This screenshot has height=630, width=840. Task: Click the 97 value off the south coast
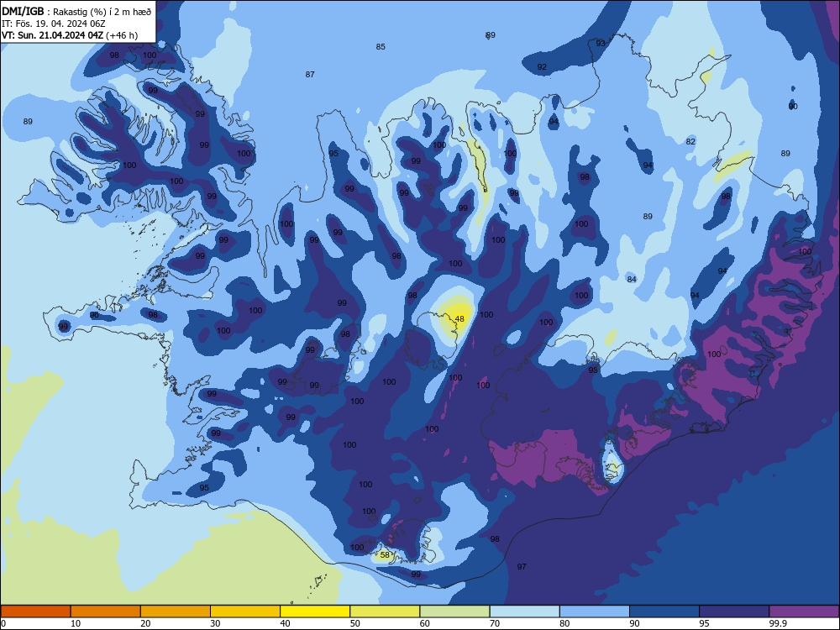point(522,567)
